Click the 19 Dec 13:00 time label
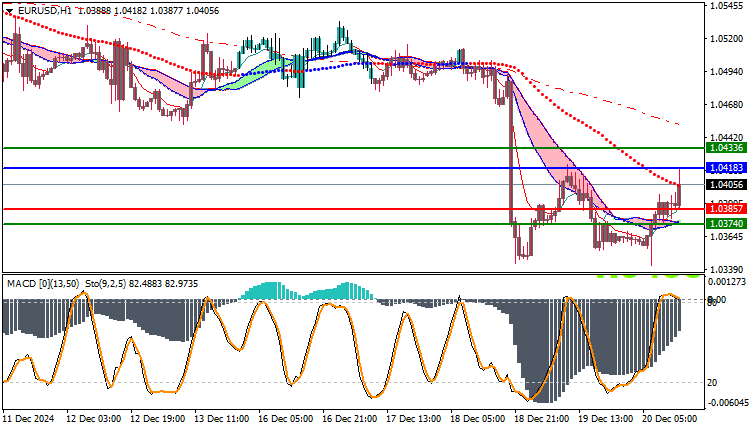 click(606, 419)
